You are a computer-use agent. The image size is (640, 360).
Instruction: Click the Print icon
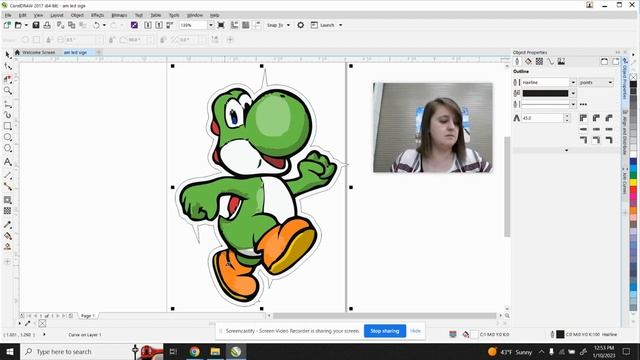click(x=47, y=25)
